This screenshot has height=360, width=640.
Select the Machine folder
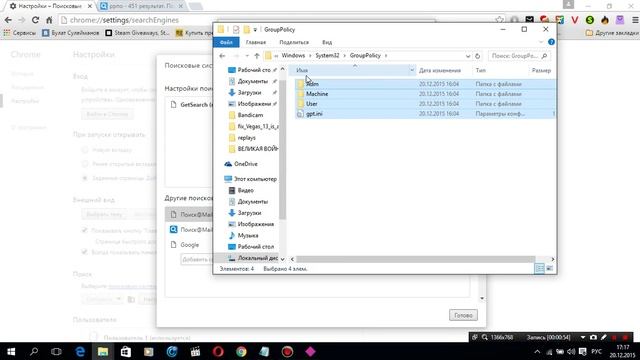(317, 94)
